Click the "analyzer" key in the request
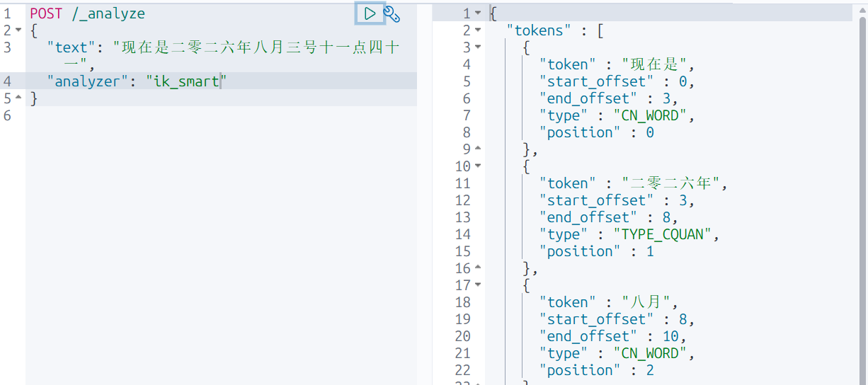Viewport: 868px width, 385px height. coord(87,81)
